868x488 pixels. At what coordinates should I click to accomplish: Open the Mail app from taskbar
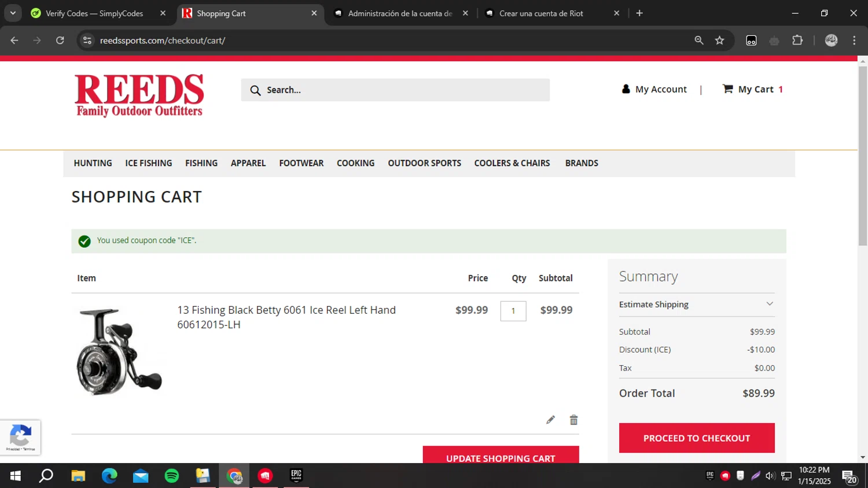click(141, 476)
